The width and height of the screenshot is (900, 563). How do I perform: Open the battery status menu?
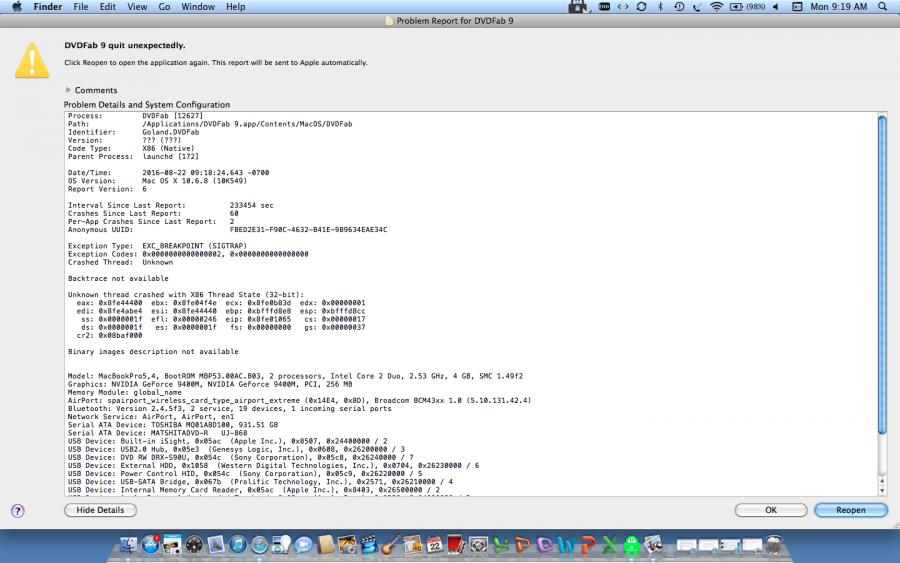[x=747, y=7]
